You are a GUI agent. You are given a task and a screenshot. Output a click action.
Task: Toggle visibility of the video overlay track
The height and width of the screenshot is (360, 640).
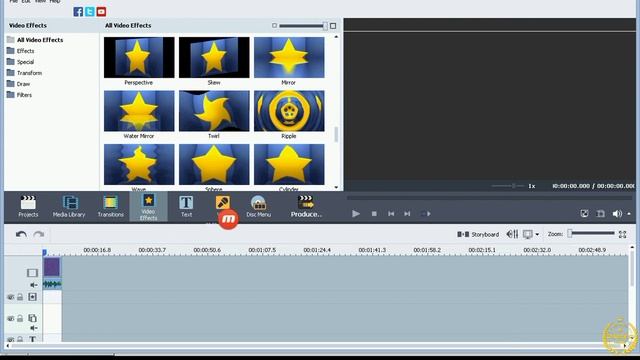pyautogui.click(x=11, y=318)
